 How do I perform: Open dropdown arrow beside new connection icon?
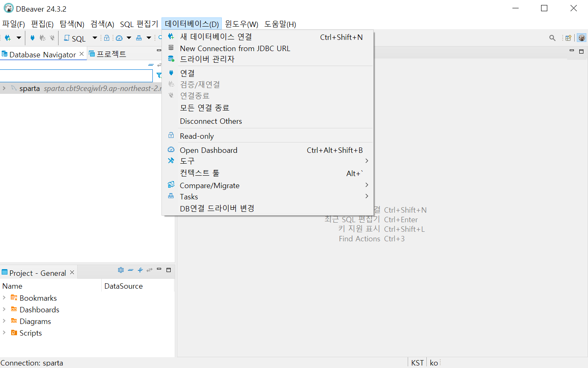19,38
